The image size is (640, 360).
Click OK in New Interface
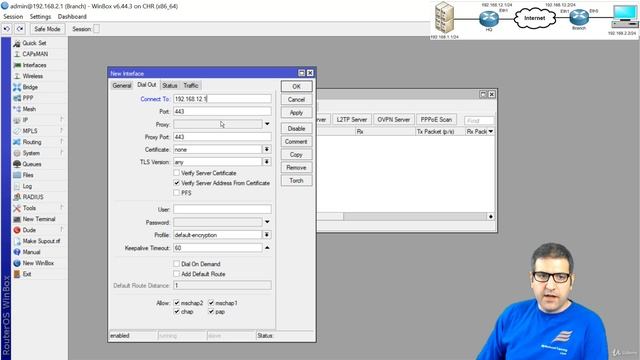point(296,87)
